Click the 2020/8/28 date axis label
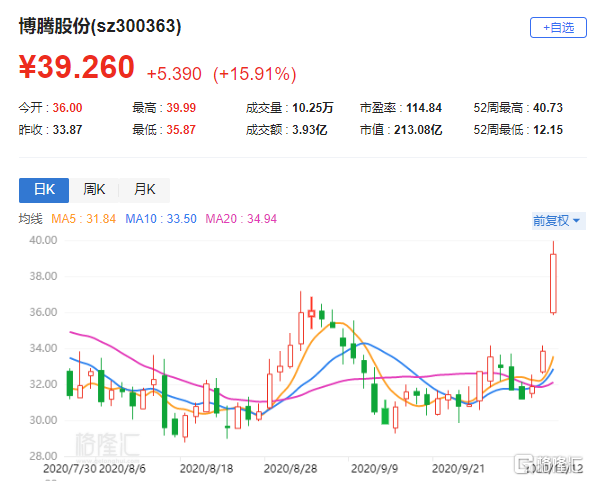 pos(290,469)
